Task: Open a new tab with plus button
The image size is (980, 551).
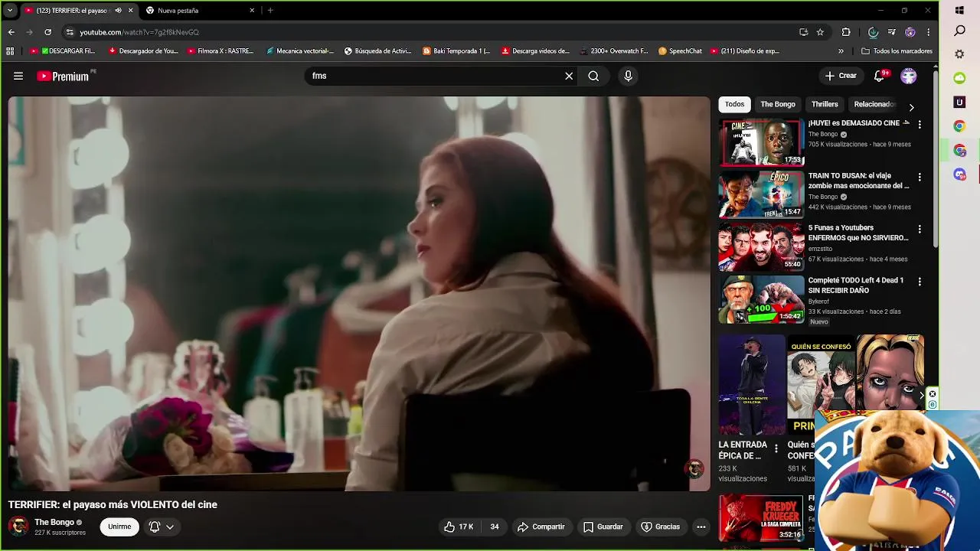Action: [270, 11]
